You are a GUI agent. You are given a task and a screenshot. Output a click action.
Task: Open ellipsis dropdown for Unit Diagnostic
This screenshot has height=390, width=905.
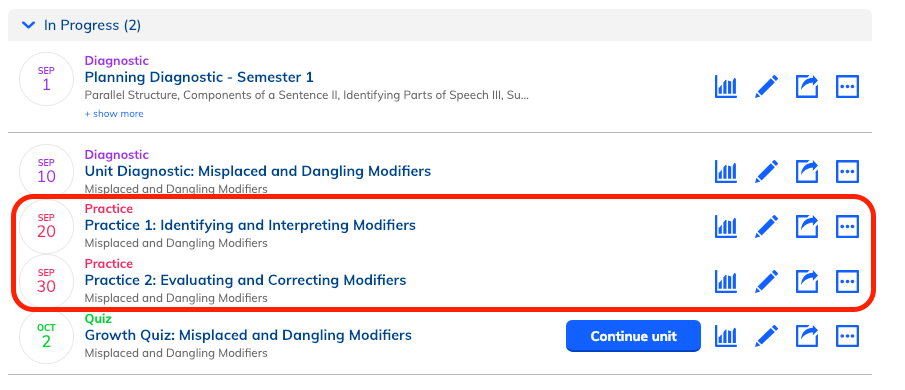click(847, 171)
